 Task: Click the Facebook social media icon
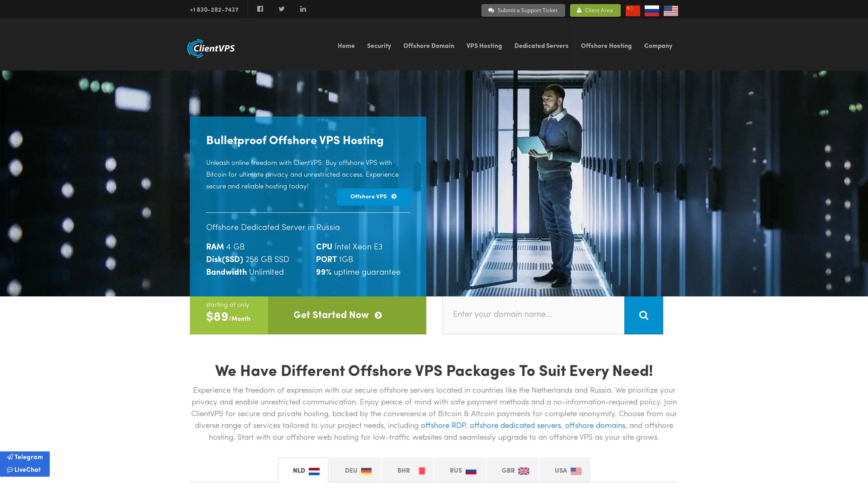(x=260, y=9)
